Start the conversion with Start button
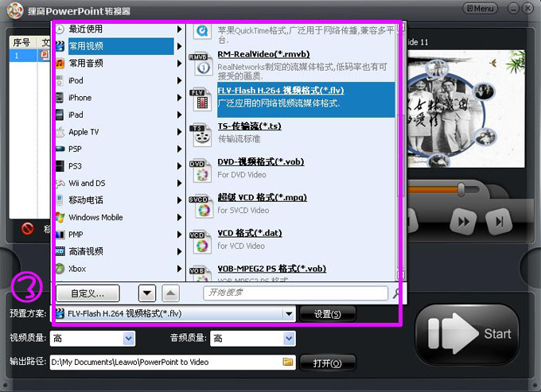 (467, 334)
